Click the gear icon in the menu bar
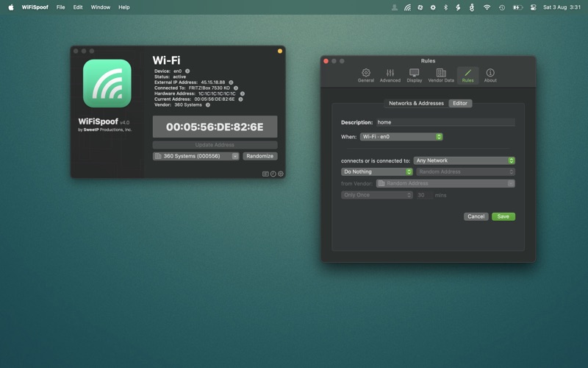 [x=433, y=7]
